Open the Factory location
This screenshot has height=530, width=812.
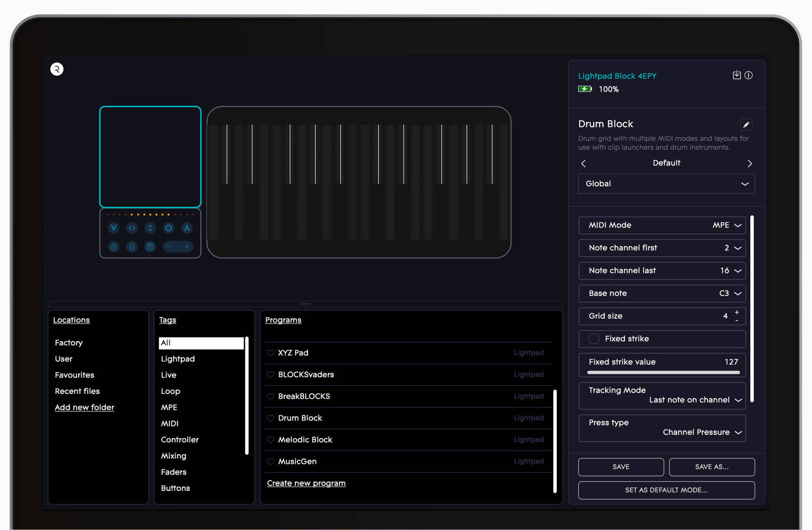tap(69, 343)
